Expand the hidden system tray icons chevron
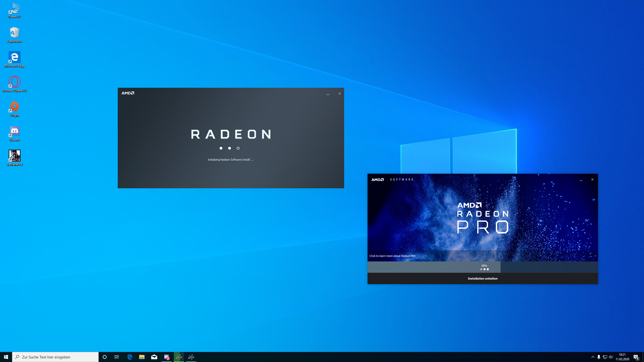The image size is (644, 362). (593, 357)
